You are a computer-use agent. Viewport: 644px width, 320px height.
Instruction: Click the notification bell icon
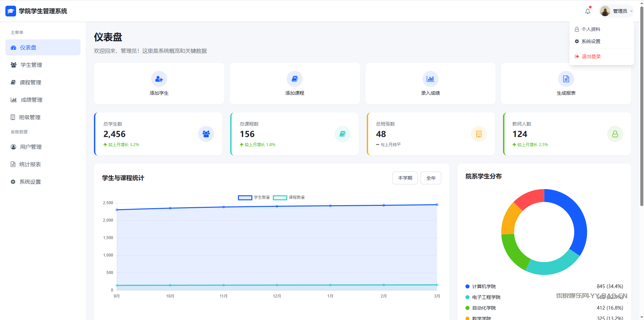[x=588, y=11]
